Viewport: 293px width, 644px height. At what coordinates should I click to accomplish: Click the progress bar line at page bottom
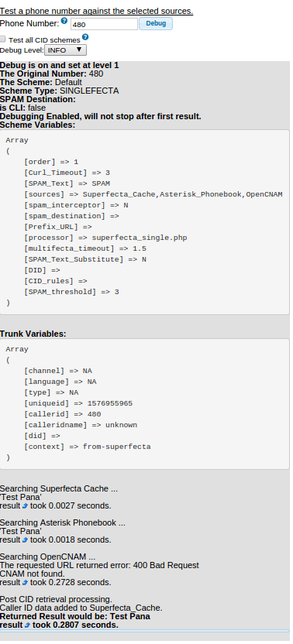tap(145, 630)
